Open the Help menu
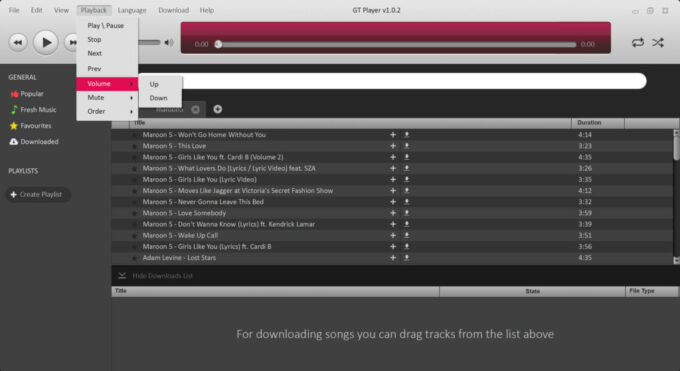This screenshot has width=680, height=371. click(207, 10)
